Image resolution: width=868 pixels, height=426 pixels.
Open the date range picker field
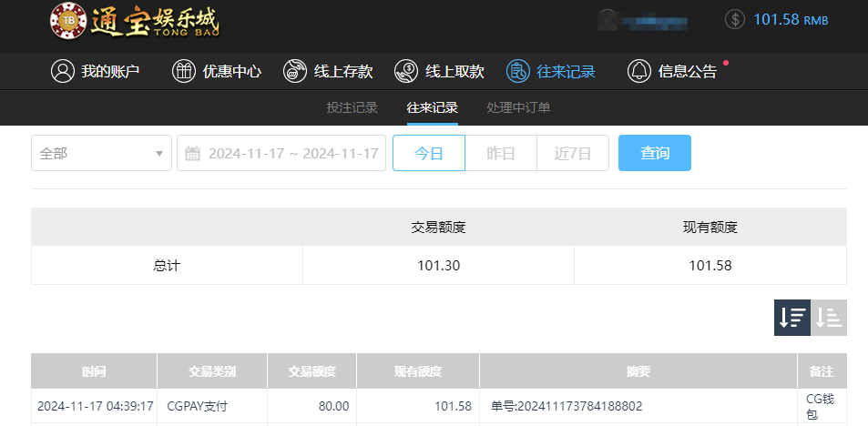click(291, 153)
